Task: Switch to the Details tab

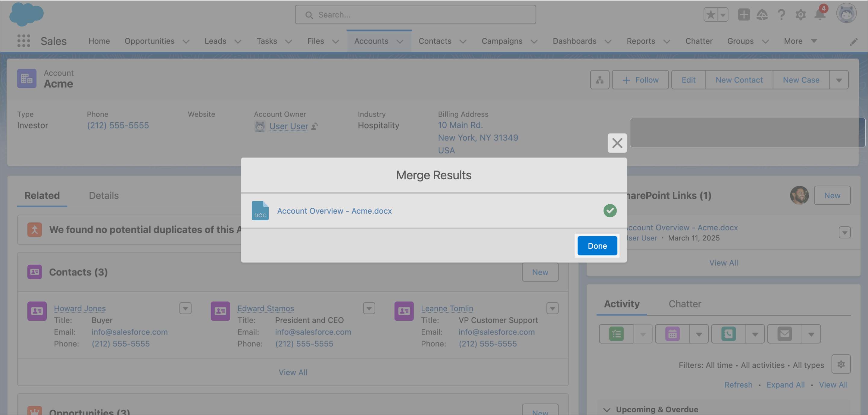Action: (x=103, y=195)
